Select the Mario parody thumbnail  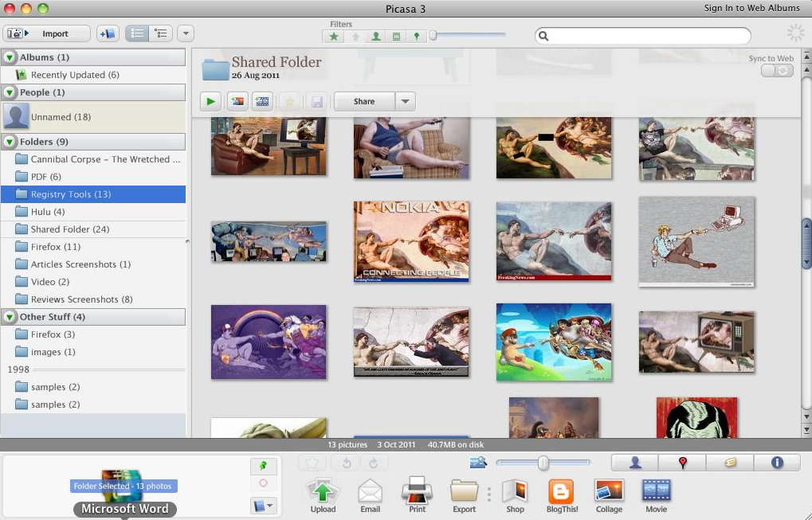[554, 342]
